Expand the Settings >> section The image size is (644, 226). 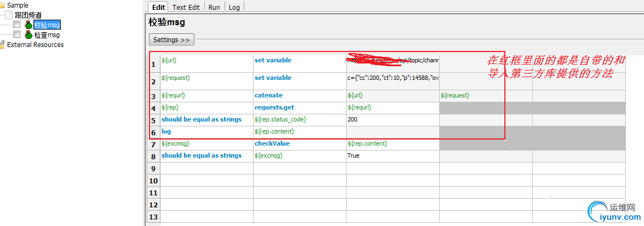pyautogui.click(x=171, y=40)
